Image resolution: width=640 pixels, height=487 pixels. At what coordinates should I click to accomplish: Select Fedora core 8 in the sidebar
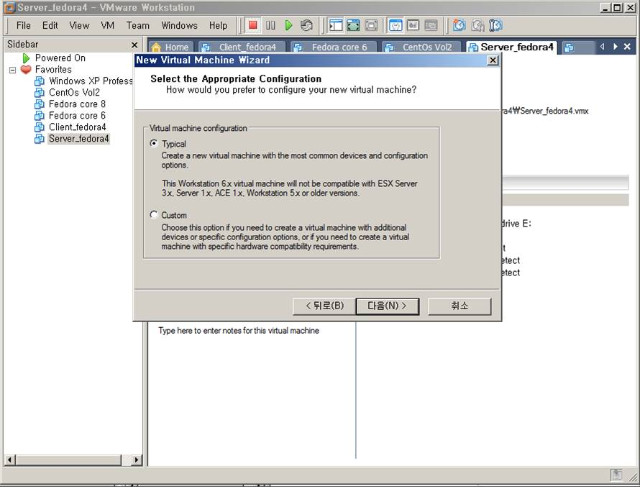pos(77,104)
